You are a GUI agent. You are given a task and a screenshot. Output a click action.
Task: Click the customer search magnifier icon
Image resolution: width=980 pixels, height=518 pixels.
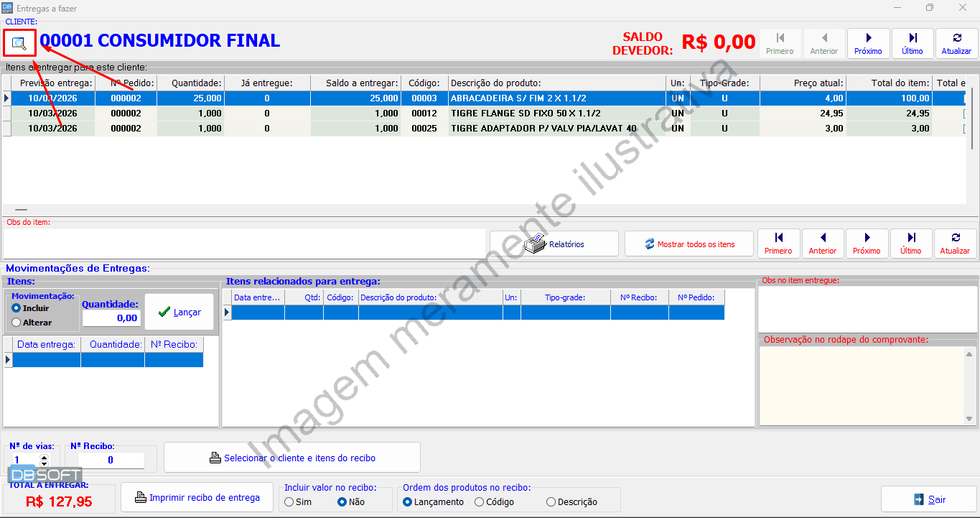(x=19, y=44)
